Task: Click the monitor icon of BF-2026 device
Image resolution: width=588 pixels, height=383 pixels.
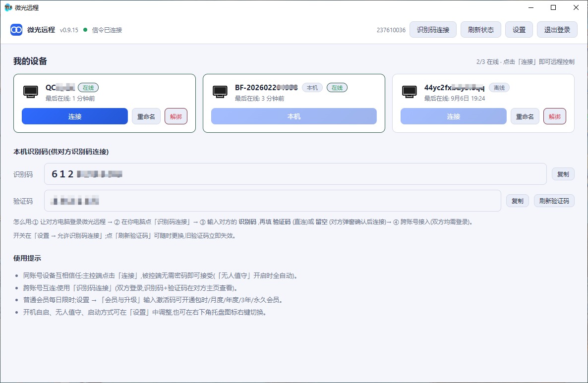Action: point(220,92)
